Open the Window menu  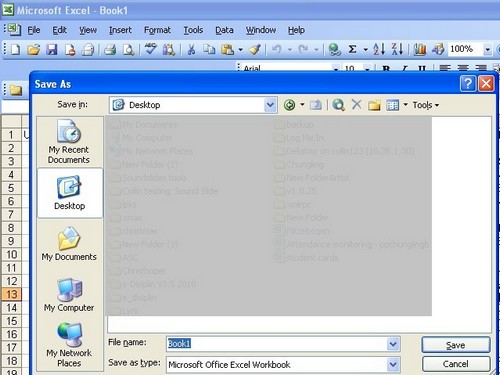[261, 30]
